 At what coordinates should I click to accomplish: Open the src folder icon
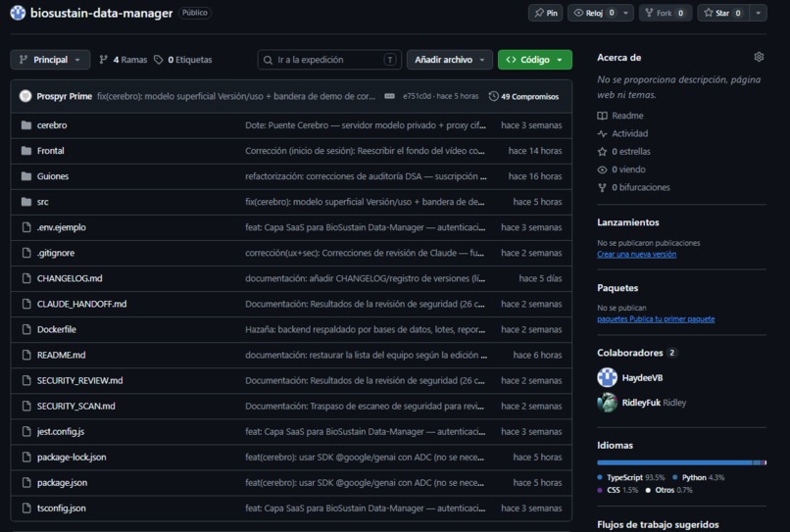point(26,202)
